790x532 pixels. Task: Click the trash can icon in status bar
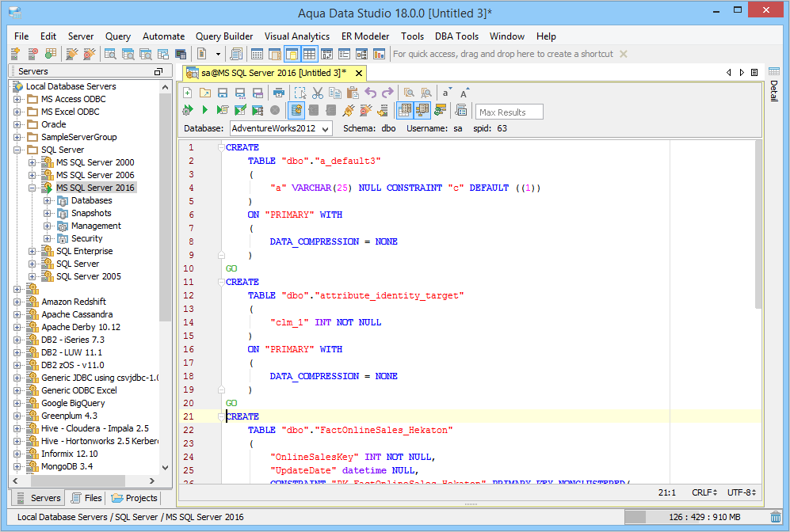775,517
